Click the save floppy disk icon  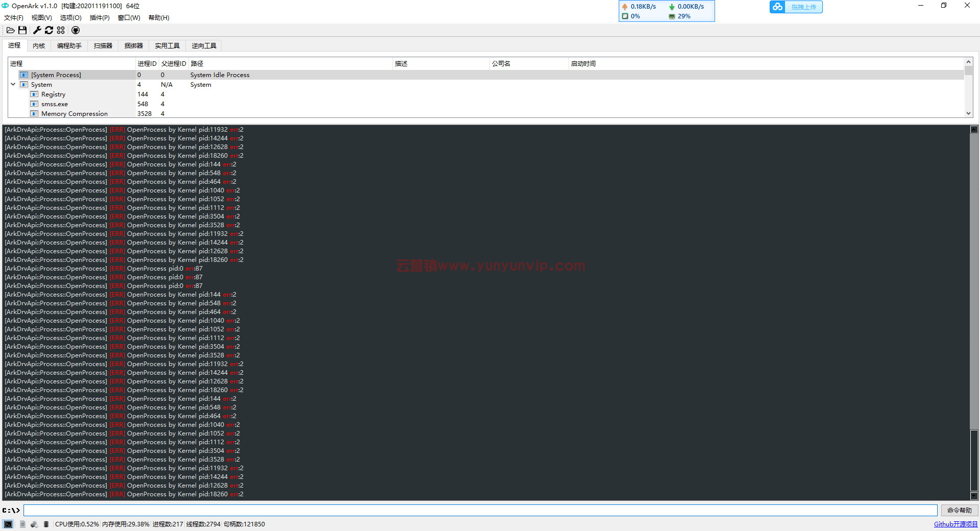[22, 31]
